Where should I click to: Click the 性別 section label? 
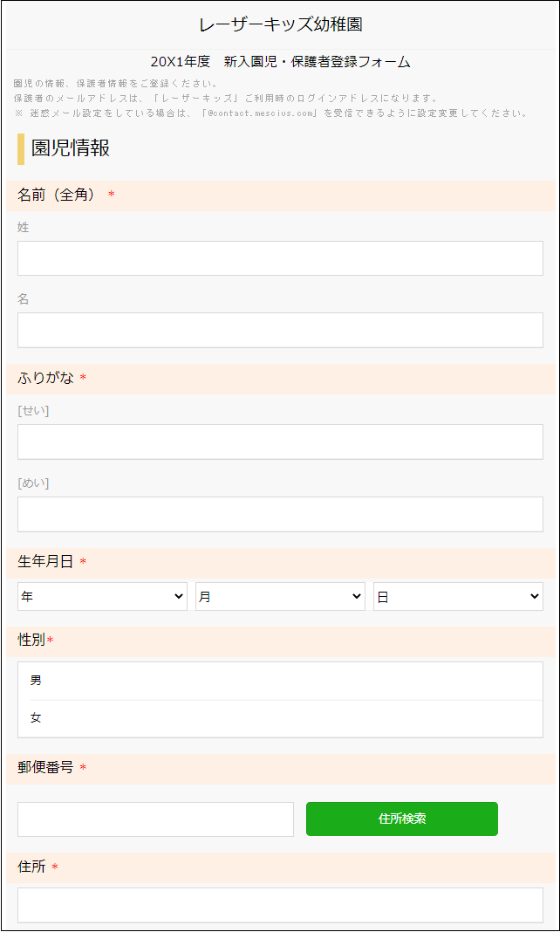31,641
